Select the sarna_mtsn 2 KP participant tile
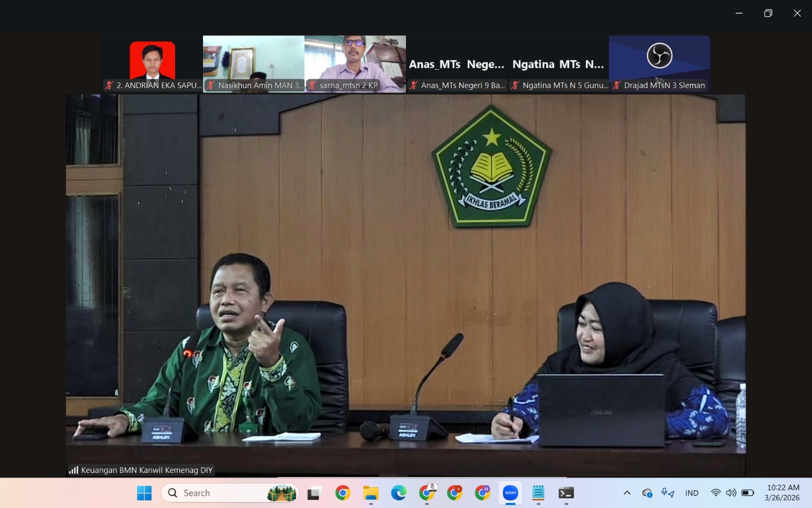This screenshot has width=812, height=508. [x=355, y=61]
